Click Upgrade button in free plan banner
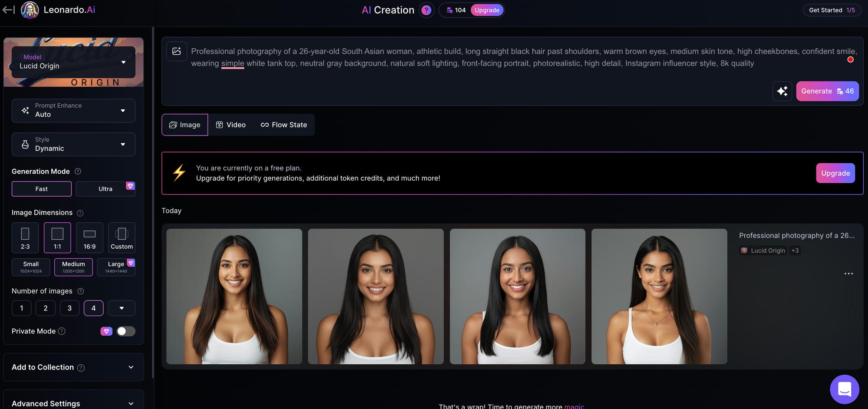The width and height of the screenshot is (868, 409). click(835, 173)
